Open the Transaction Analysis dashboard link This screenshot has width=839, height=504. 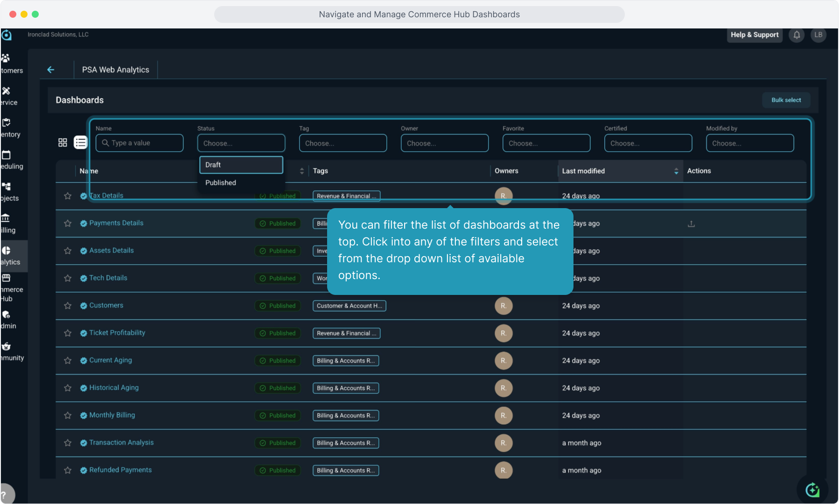(121, 442)
